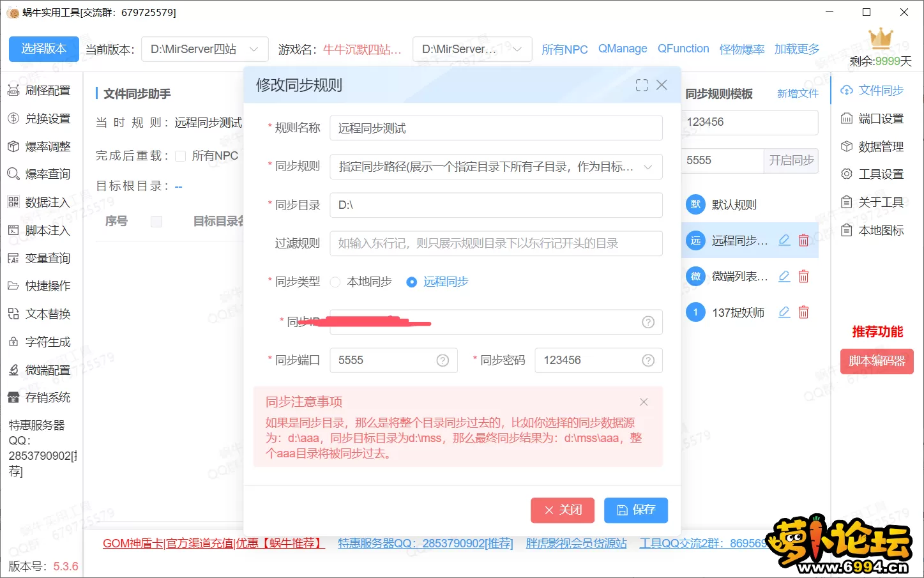Show help for the 同步密码 field
The height and width of the screenshot is (578, 924).
pos(648,360)
